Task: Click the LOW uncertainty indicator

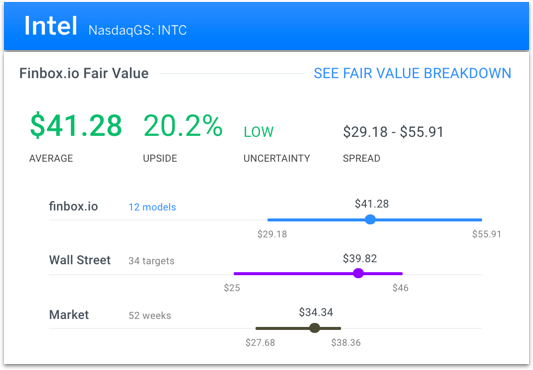Action: coord(259,132)
